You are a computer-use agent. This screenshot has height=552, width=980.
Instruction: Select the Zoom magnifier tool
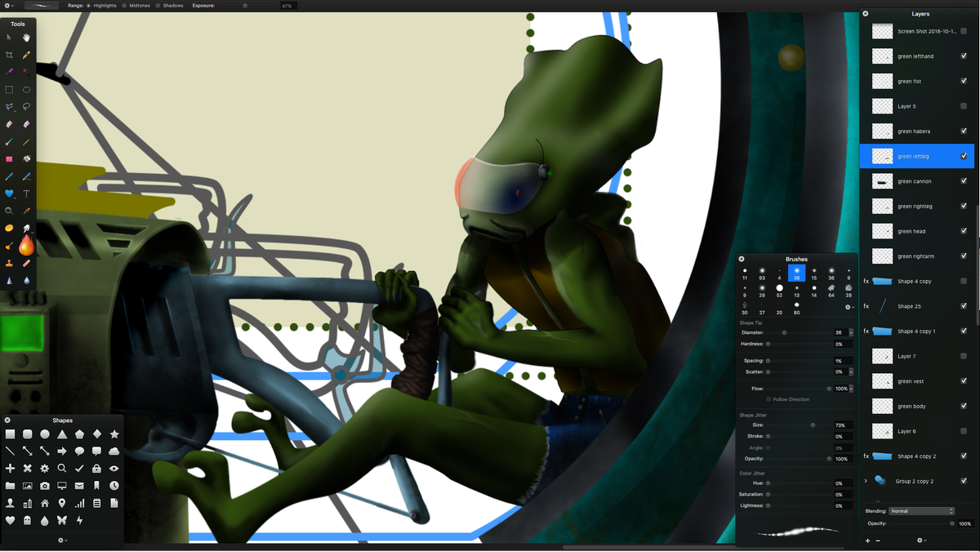(9, 211)
